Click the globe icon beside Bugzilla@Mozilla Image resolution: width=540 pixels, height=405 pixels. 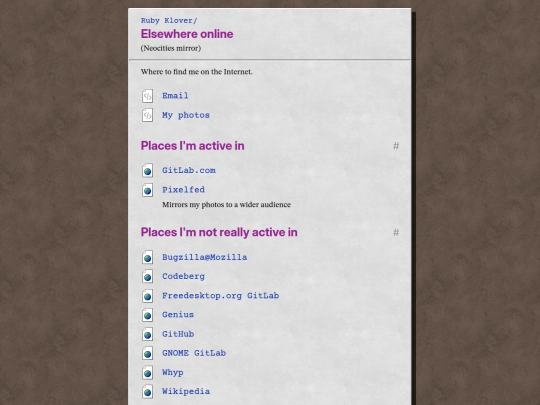[147, 257]
